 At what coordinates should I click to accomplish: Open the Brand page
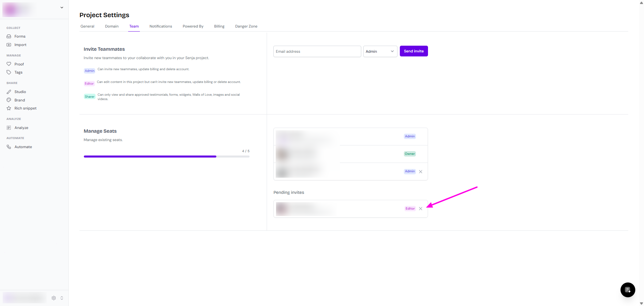pos(19,100)
